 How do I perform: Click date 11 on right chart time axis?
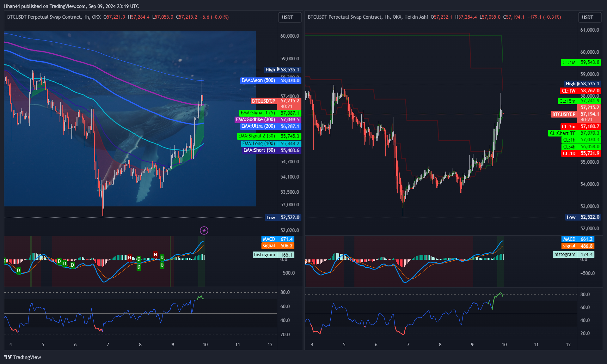tap(536, 344)
